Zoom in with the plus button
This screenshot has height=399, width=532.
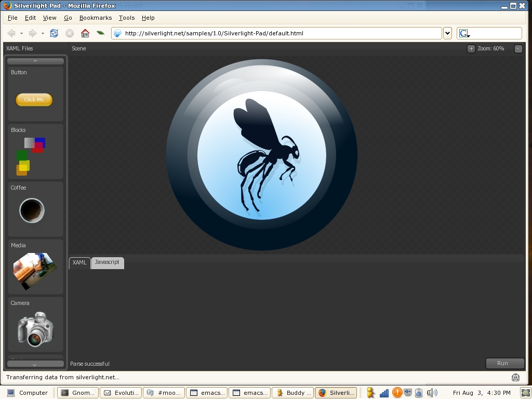click(x=471, y=48)
